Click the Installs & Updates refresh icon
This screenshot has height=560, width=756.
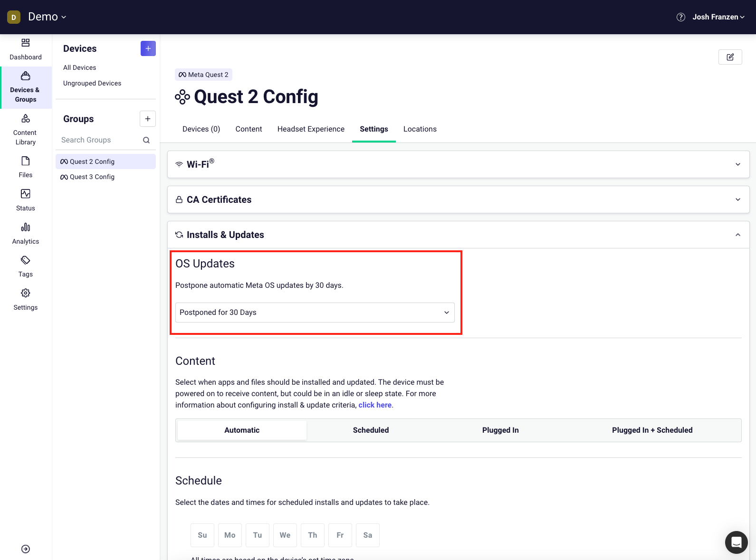pos(179,235)
